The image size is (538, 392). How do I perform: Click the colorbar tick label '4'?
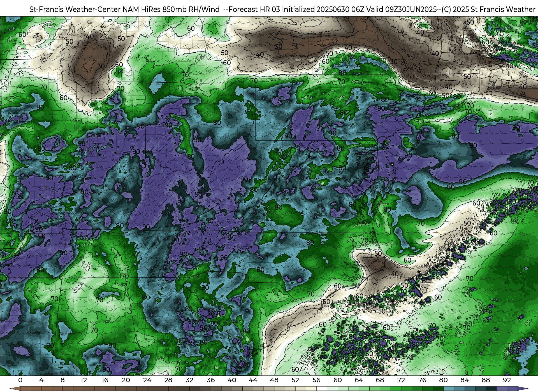coord(41,380)
